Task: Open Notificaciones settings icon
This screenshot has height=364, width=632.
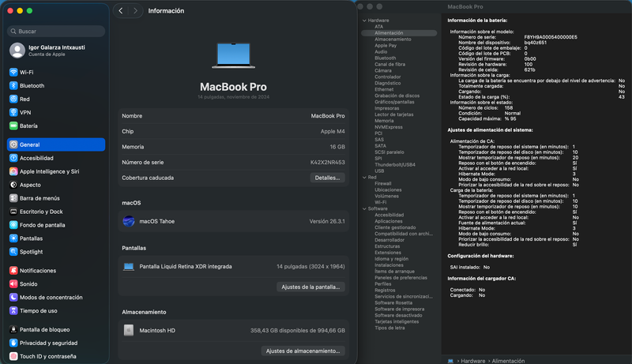Action: [13, 271]
